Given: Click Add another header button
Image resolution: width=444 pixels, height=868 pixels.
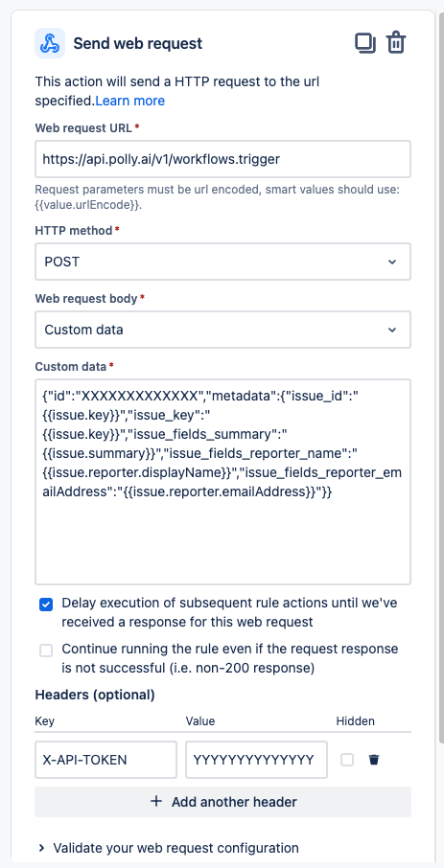Looking at the screenshot, I should tap(222, 802).
